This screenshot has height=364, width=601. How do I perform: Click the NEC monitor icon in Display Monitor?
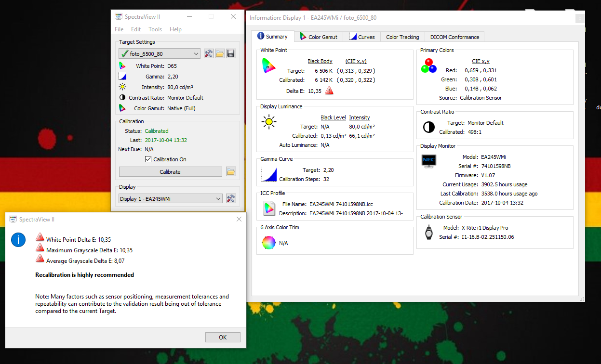[x=428, y=161]
